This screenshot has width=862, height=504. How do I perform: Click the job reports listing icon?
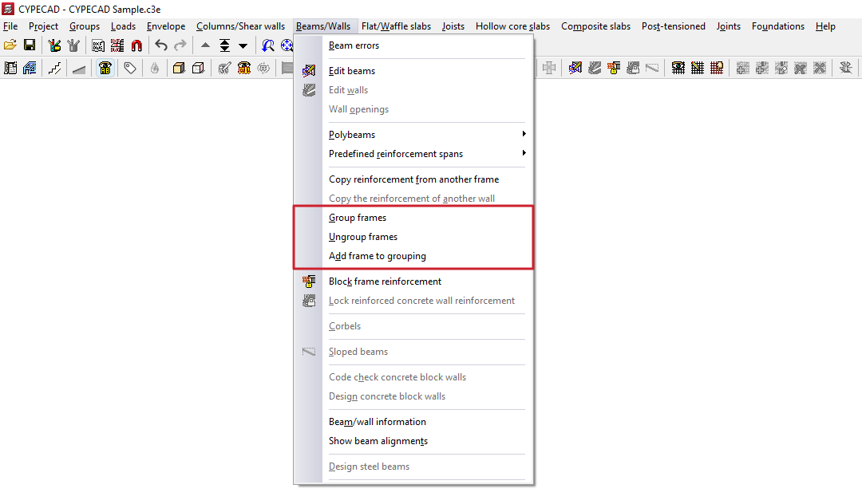point(10,68)
